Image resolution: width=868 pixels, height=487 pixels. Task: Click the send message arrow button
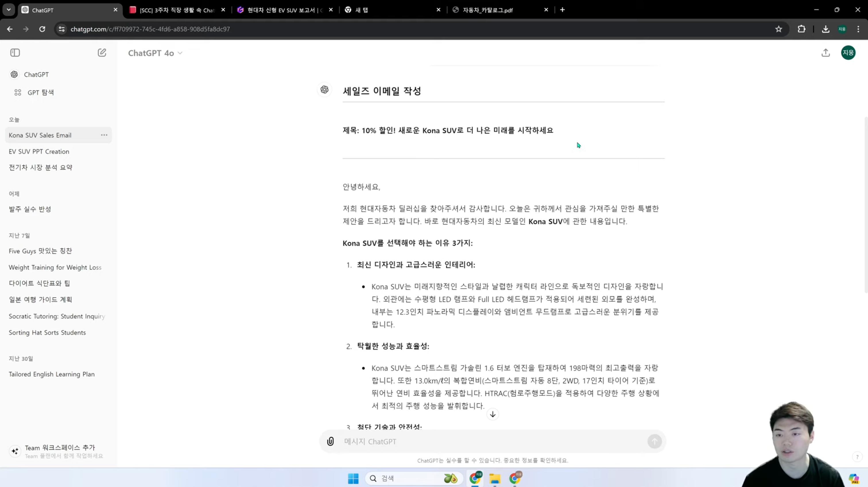click(654, 441)
